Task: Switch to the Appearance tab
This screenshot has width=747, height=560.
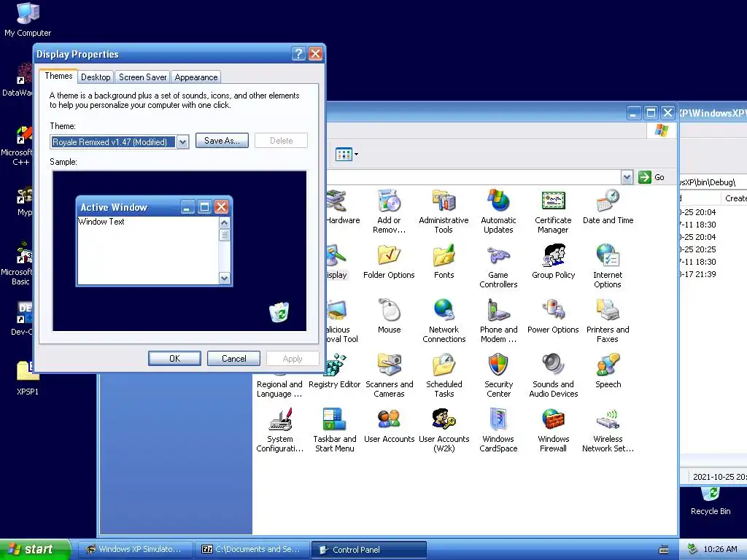Action: [196, 77]
